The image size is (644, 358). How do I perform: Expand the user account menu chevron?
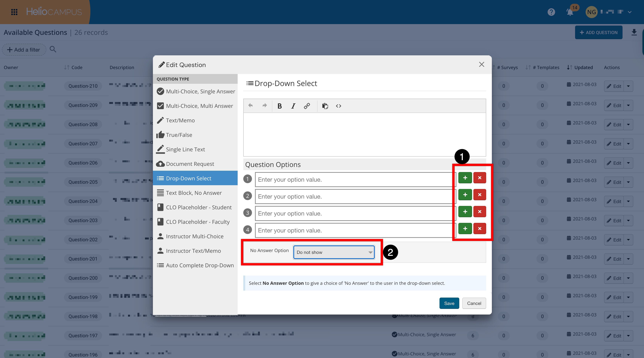tap(630, 12)
